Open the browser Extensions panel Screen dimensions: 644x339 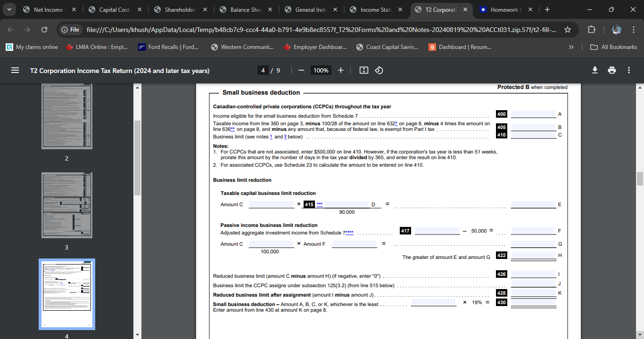click(591, 29)
